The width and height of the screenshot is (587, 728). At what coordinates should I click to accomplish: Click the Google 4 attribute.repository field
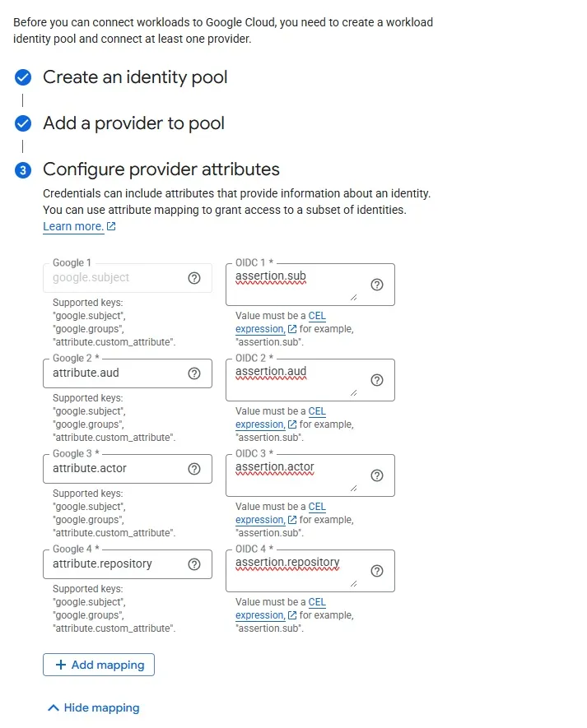(x=115, y=564)
